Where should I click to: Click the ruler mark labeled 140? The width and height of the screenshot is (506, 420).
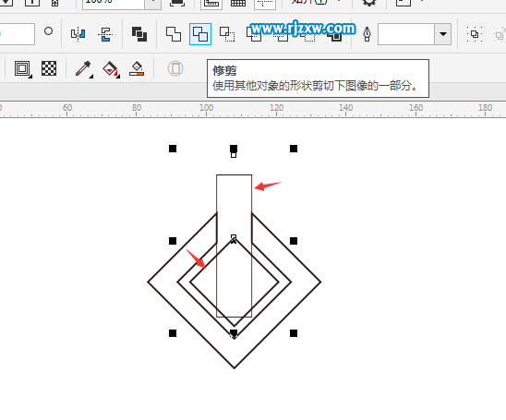click(345, 108)
